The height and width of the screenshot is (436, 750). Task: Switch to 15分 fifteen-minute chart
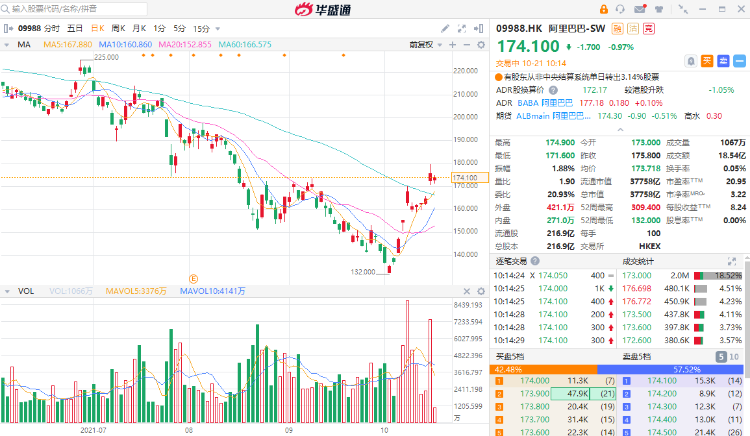pyautogui.click(x=201, y=29)
